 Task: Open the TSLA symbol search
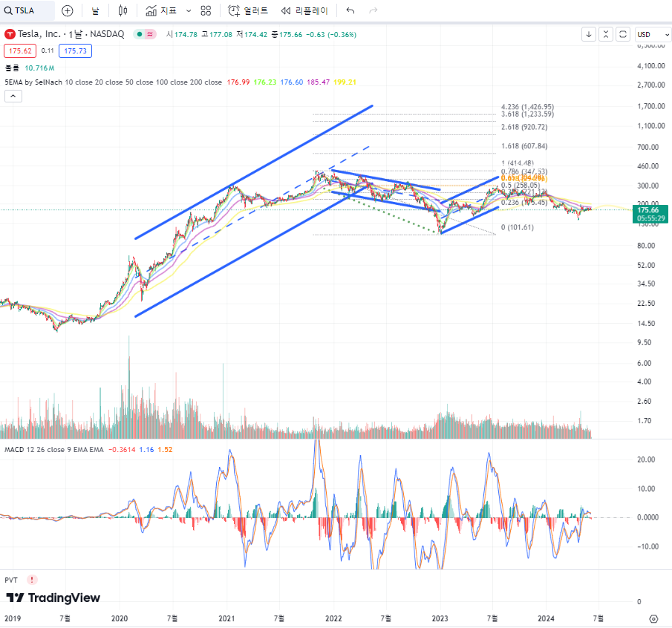[x=27, y=10]
